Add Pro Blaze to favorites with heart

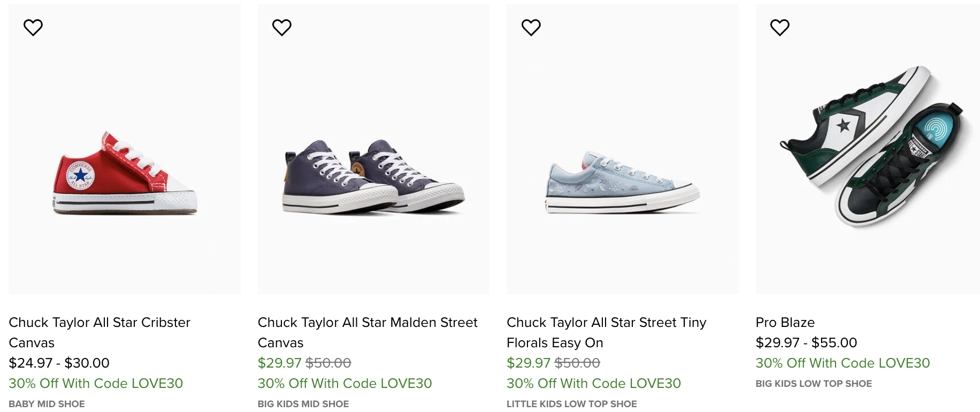(x=780, y=27)
